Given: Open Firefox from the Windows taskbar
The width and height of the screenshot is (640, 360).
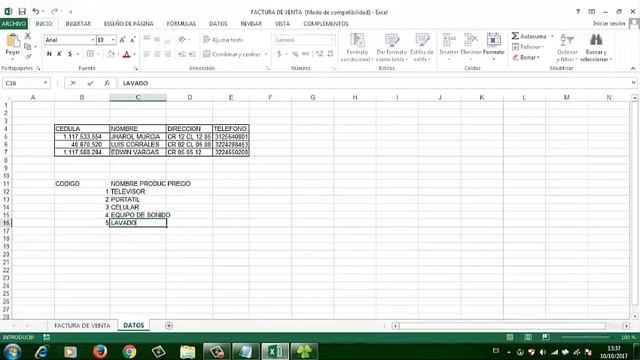Looking at the screenshot, I should [100, 351].
